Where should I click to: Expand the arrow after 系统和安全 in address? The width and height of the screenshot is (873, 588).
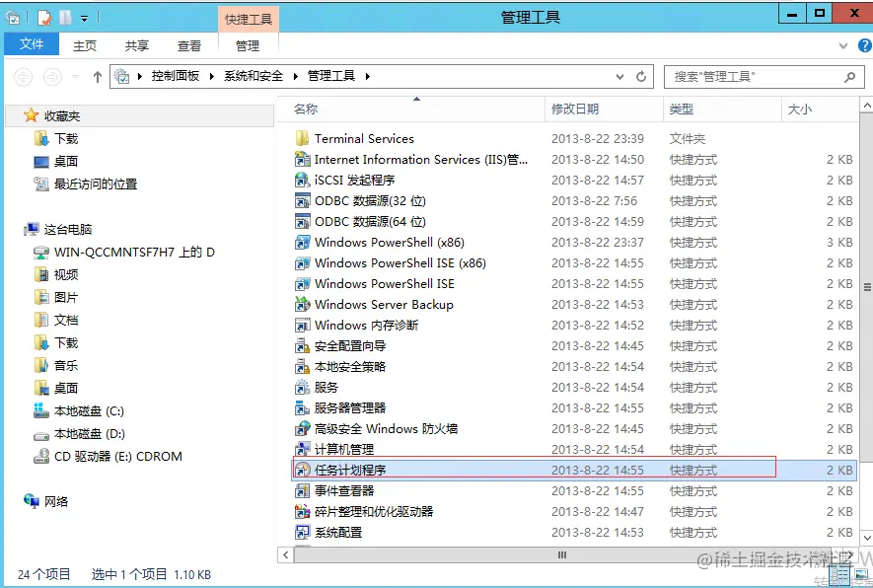(x=295, y=76)
